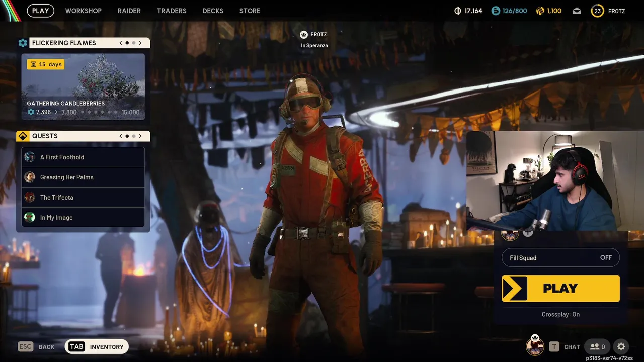The width and height of the screenshot is (644, 362).
Task: Click the level 23 badge
Action: click(x=597, y=11)
